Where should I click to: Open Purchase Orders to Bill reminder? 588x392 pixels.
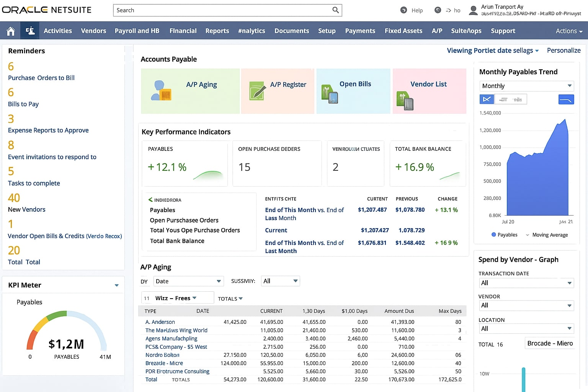pos(41,78)
